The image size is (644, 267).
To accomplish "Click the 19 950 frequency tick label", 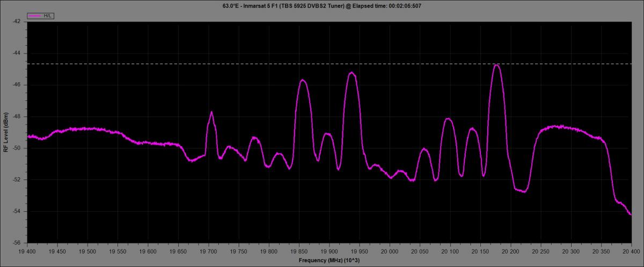I will [359, 251].
